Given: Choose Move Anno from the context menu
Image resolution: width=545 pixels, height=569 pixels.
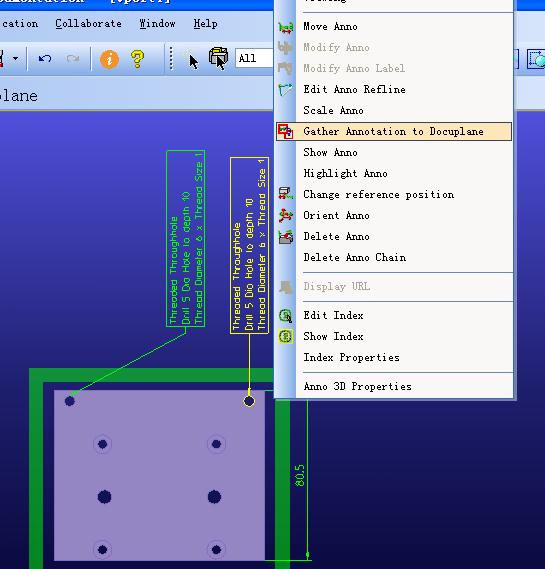Looking at the screenshot, I should point(394,26).
